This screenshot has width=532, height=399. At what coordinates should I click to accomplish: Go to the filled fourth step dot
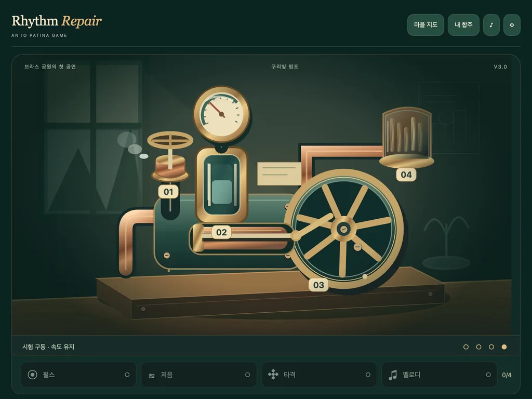click(504, 347)
